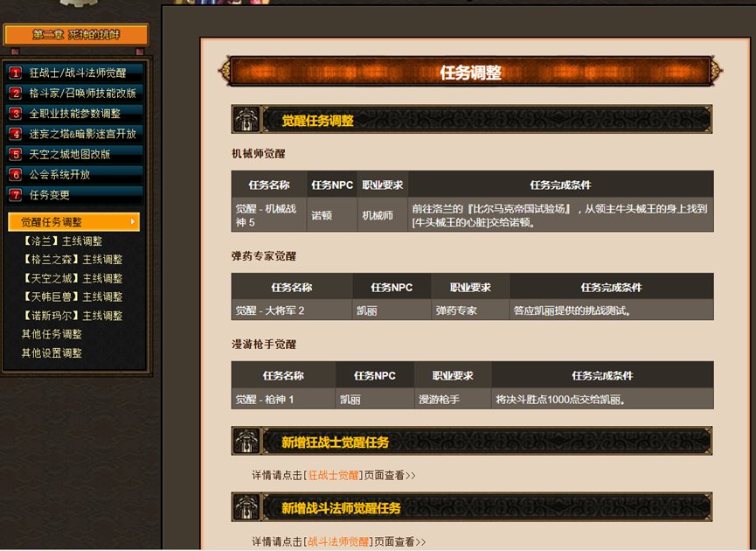Click the 新增战斗法师觉醒任务 heading text
756x551 pixels.
click(341, 508)
